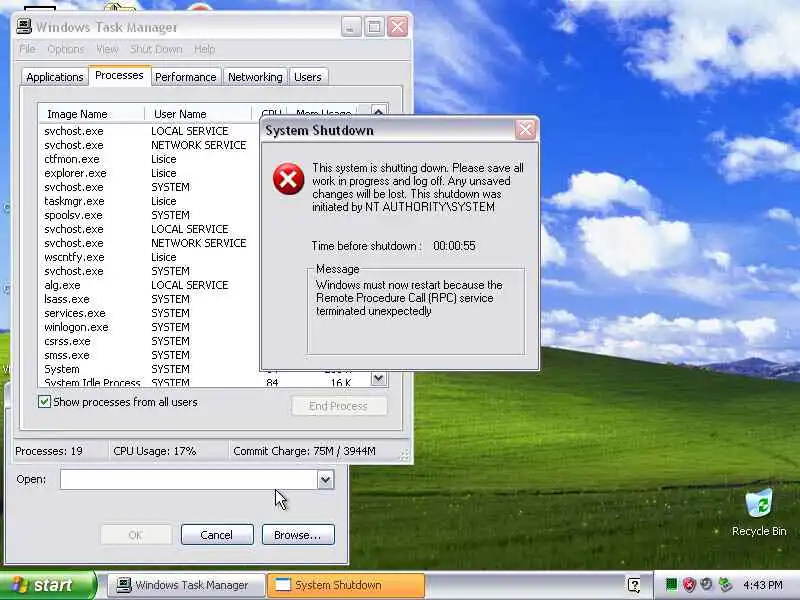Click the Task Manager title bar icon
Image resolution: width=800 pixels, height=600 pixels.
tap(24, 27)
